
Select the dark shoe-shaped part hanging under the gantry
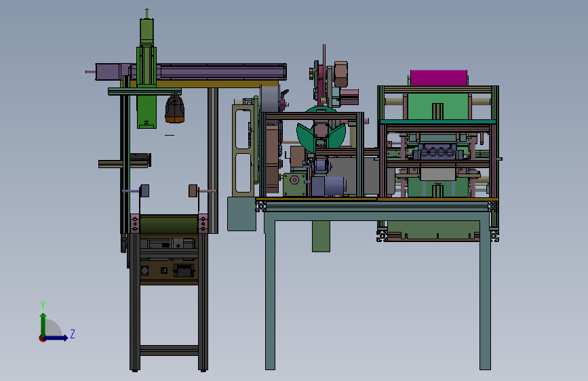click(x=175, y=108)
